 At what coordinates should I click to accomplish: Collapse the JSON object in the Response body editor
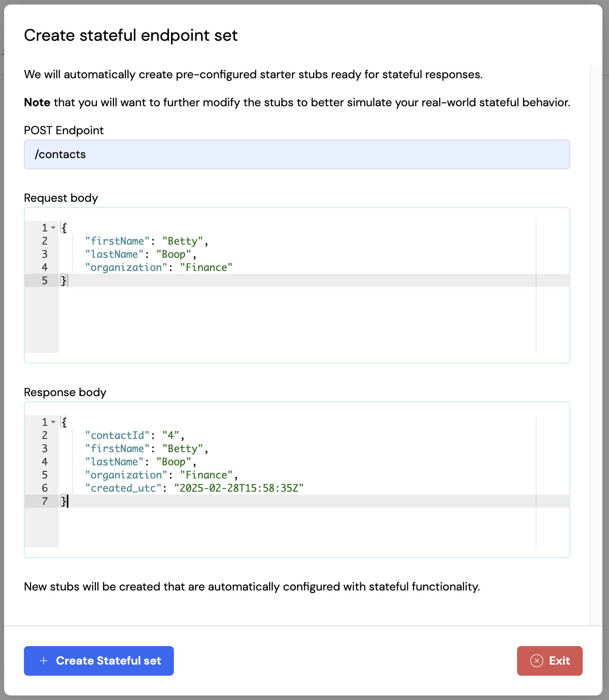click(x=53, y=422)
